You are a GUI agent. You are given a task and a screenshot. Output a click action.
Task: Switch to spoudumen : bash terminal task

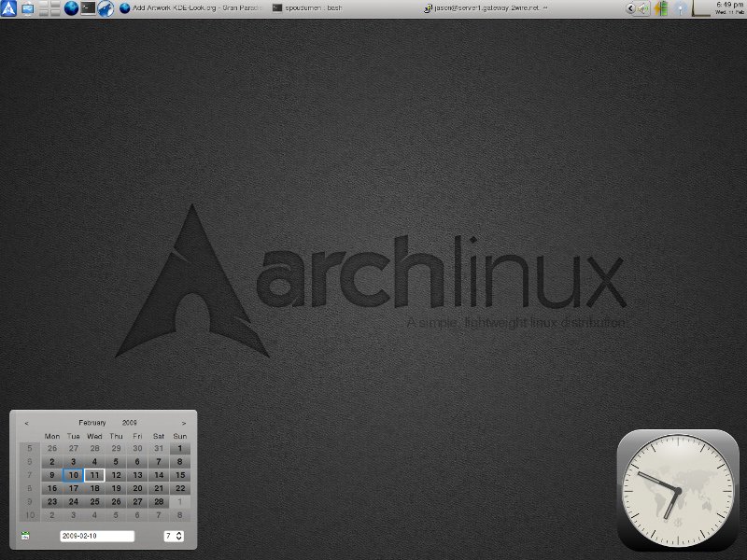307,8
